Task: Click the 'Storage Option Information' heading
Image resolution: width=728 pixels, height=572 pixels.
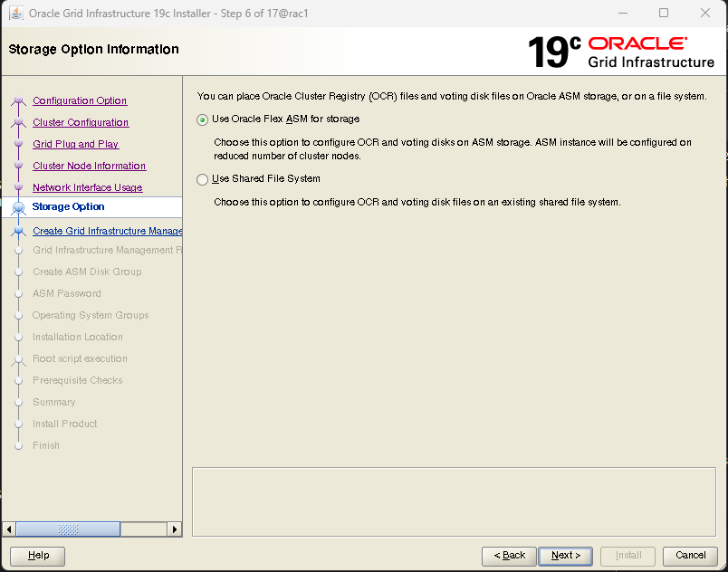Action: 93,49
